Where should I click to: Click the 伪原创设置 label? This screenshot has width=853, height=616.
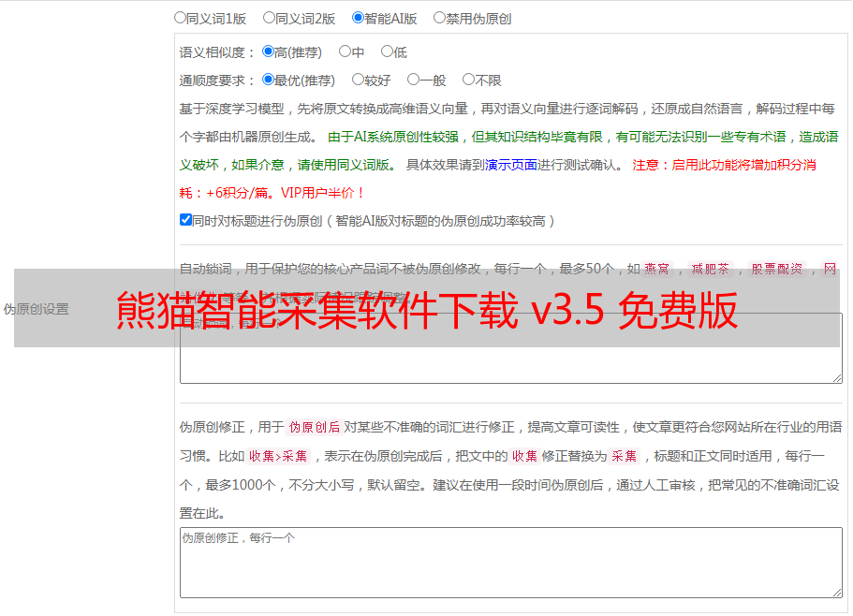click(36, 309)
